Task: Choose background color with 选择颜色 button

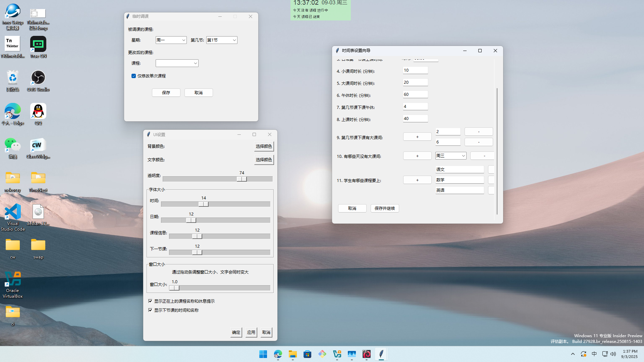Action: 264,146
